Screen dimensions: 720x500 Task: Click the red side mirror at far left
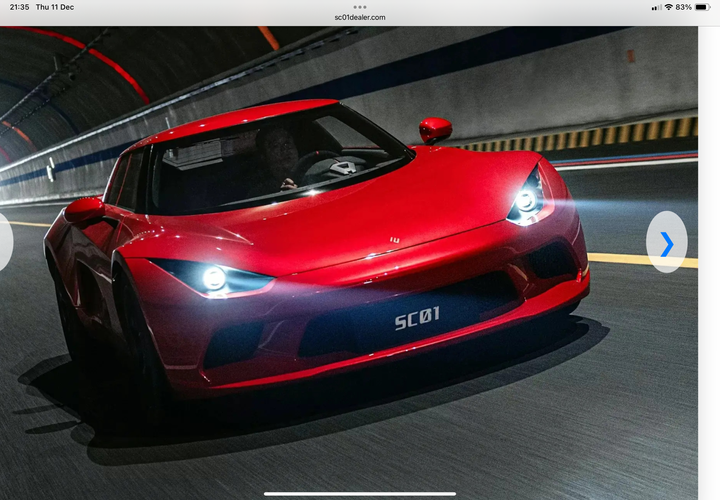84,209
